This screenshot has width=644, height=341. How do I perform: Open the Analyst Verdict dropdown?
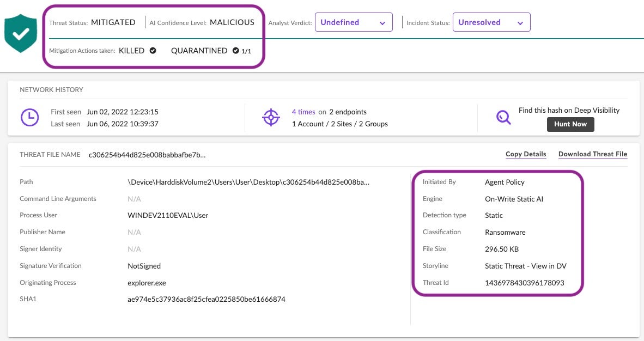pyautogui.click(x=353, y=22)
